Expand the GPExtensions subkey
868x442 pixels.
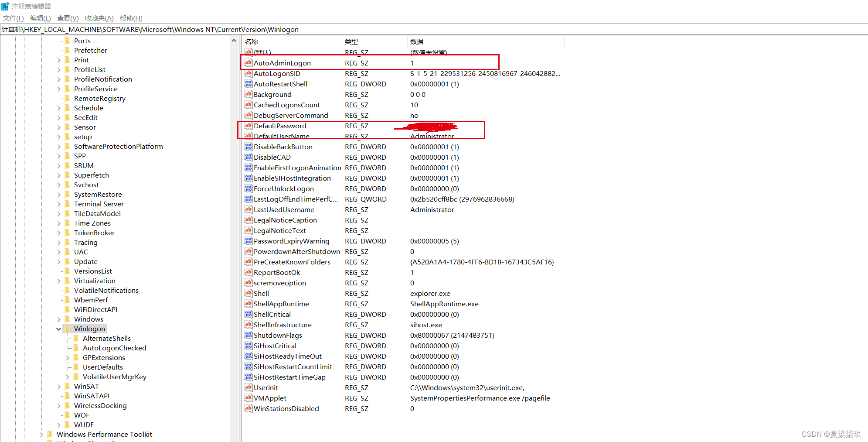pyautogui.click(x=68, y=357)
